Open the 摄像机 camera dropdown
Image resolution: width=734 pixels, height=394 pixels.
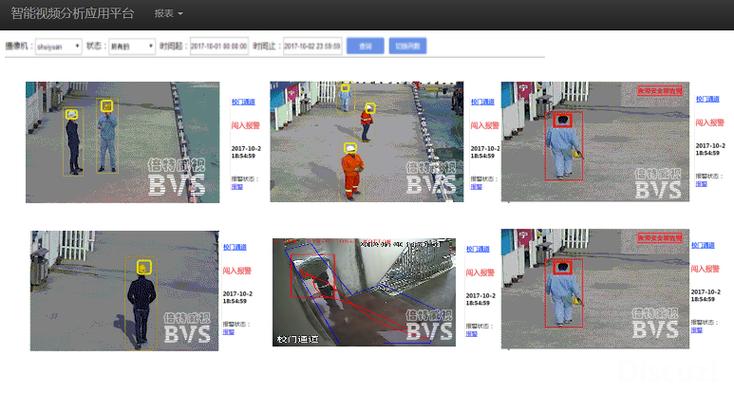click(59, 46)
